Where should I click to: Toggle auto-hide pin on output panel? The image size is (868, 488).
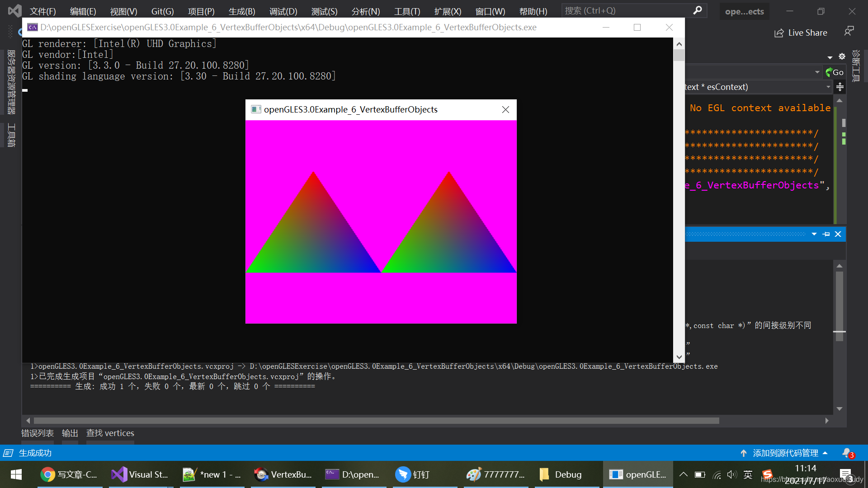826,234
